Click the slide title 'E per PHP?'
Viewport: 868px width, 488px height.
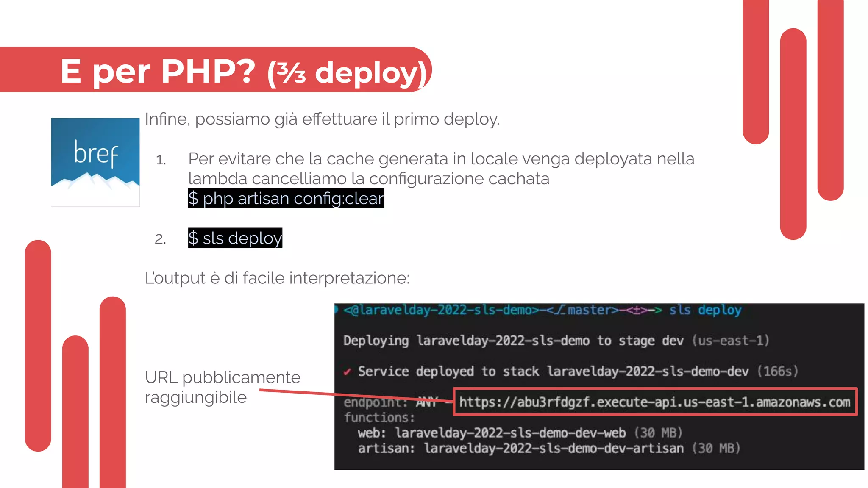pyautogui.click(x=158, y=71)
